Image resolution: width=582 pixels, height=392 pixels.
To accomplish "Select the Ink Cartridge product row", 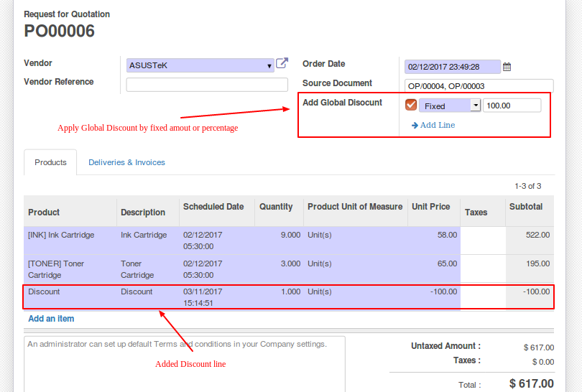I will [61, 235].
